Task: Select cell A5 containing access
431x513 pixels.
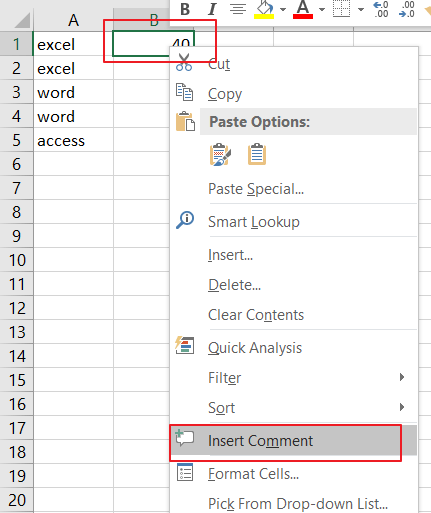Action: (73, 140)
